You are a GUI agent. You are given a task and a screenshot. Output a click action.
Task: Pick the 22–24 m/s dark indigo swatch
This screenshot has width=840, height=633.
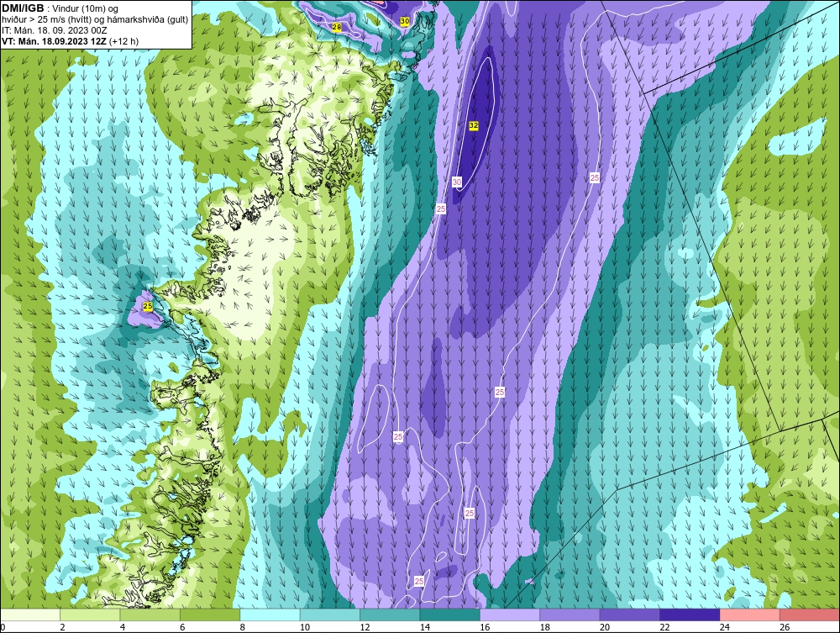point(690,615)
